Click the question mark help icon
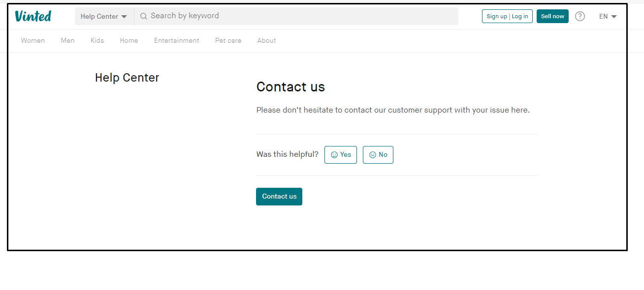 click(580, 16)
